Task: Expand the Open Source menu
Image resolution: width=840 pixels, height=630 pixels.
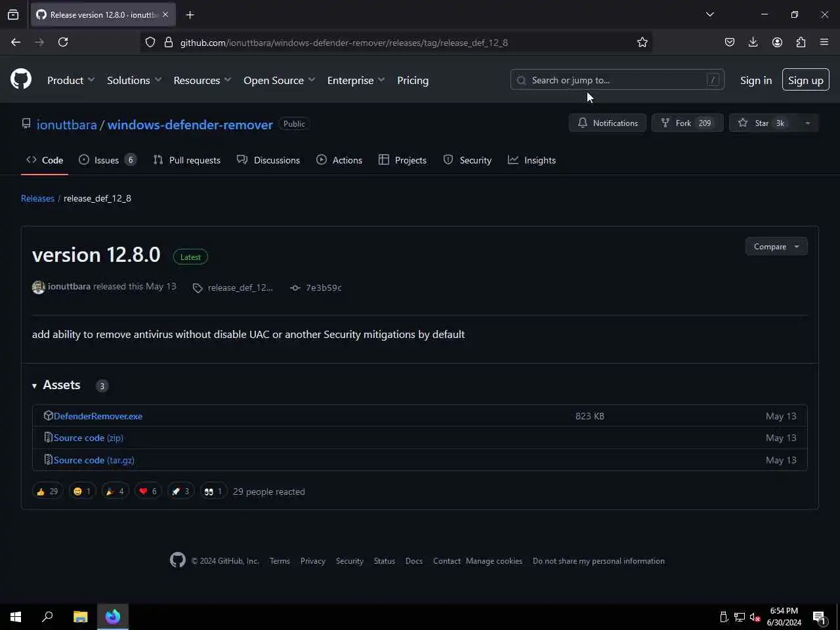Action: 280,80
